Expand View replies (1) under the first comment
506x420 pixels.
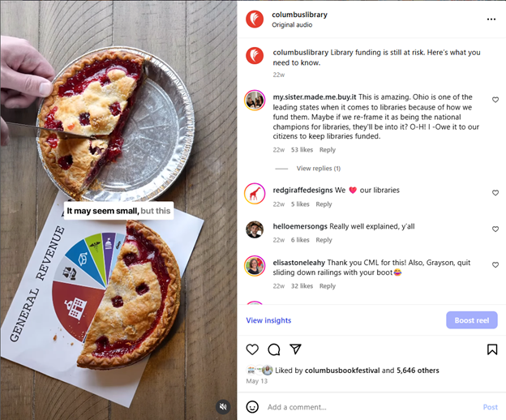[x=319, y=169]
